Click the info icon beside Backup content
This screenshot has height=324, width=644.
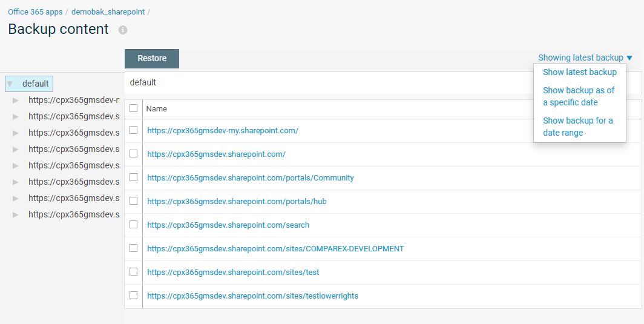[x=123, y=30]
